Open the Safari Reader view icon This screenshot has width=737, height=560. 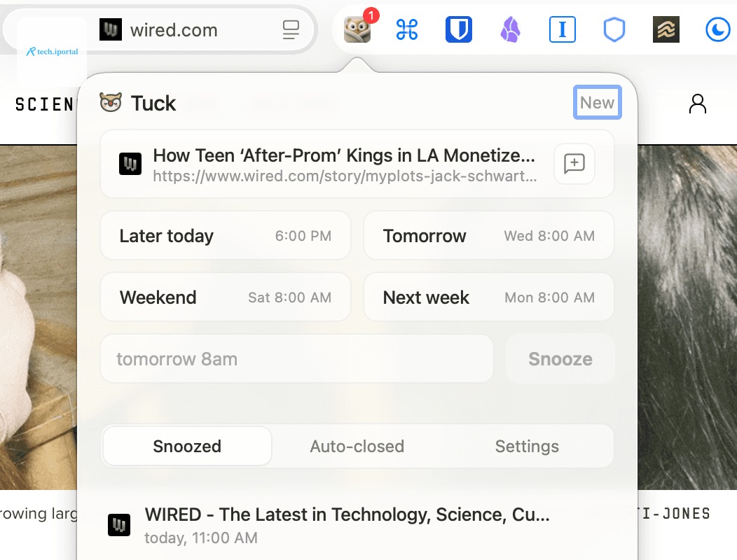click(291, 30)
